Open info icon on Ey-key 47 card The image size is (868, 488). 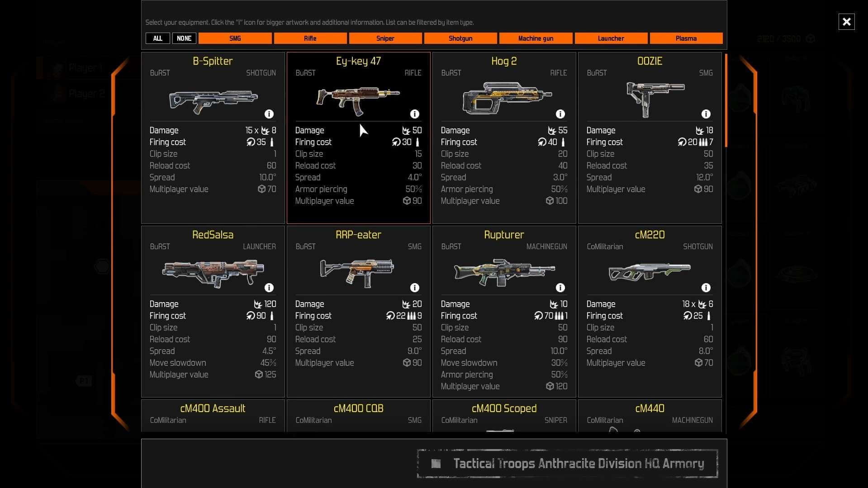click(415, 114)
